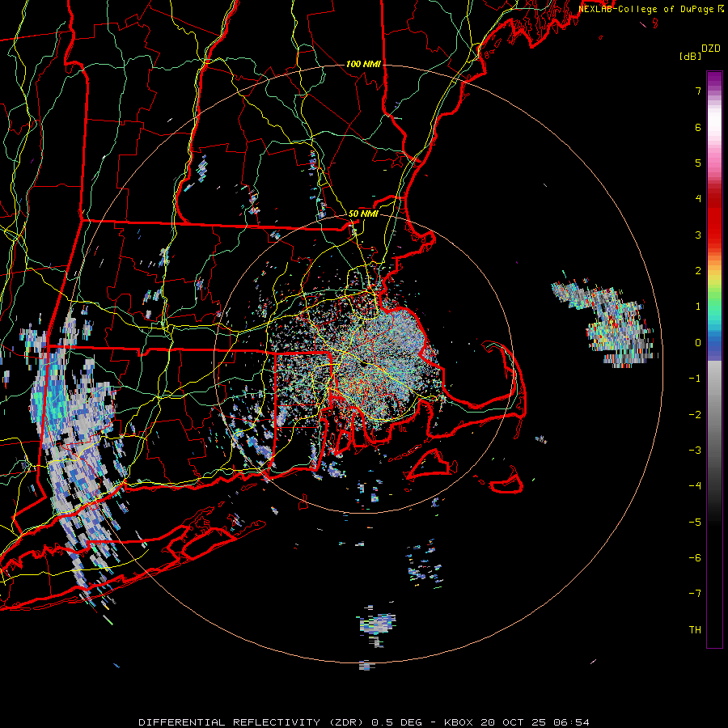Click the "2" value on the color scale

[698, 271]
